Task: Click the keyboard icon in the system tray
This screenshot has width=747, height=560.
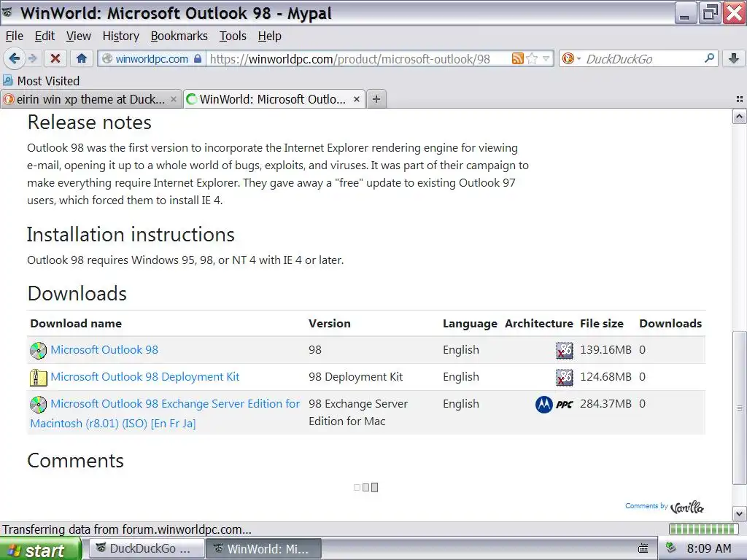Action: [x=643, y=548]
